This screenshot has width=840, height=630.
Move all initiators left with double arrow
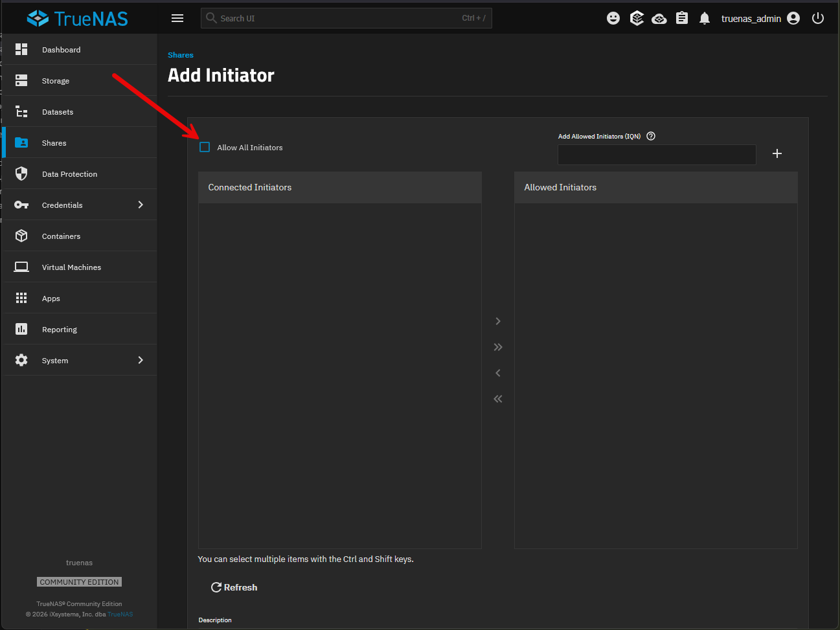click(497, 399)
